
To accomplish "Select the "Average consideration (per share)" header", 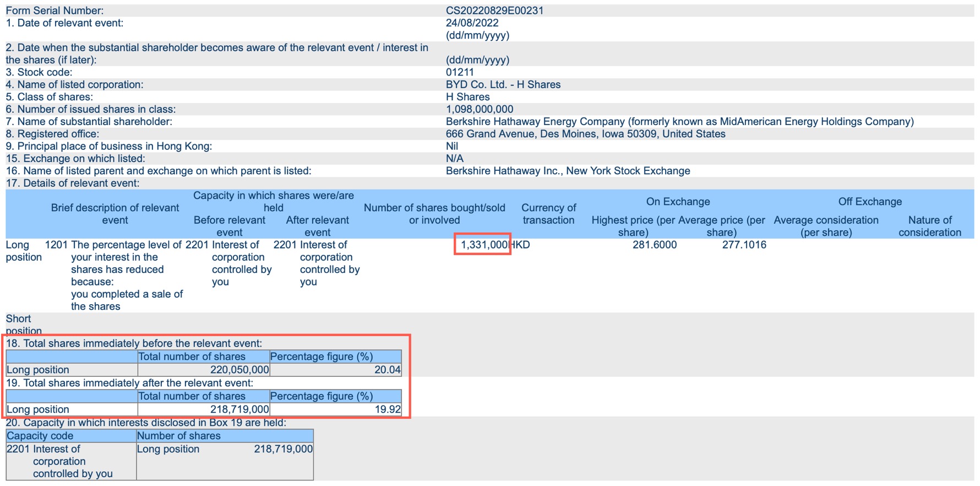I will click(826, 226).
